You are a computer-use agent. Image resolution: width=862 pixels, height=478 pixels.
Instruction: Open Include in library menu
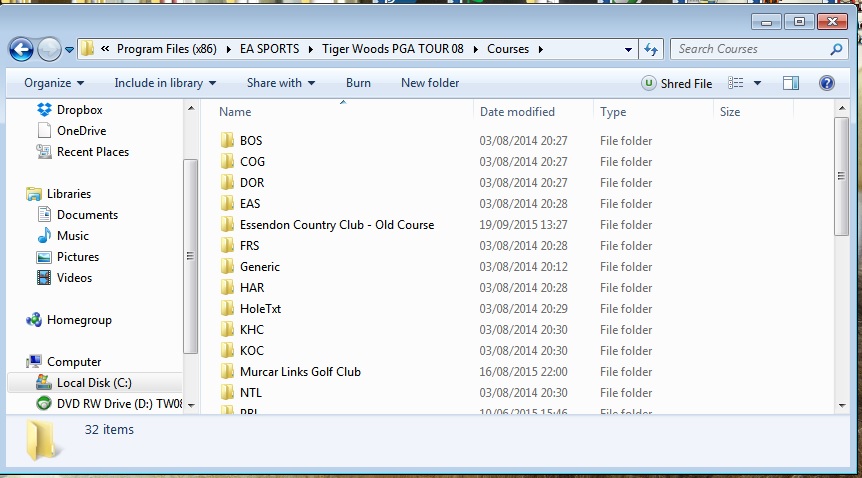[165, 83]
